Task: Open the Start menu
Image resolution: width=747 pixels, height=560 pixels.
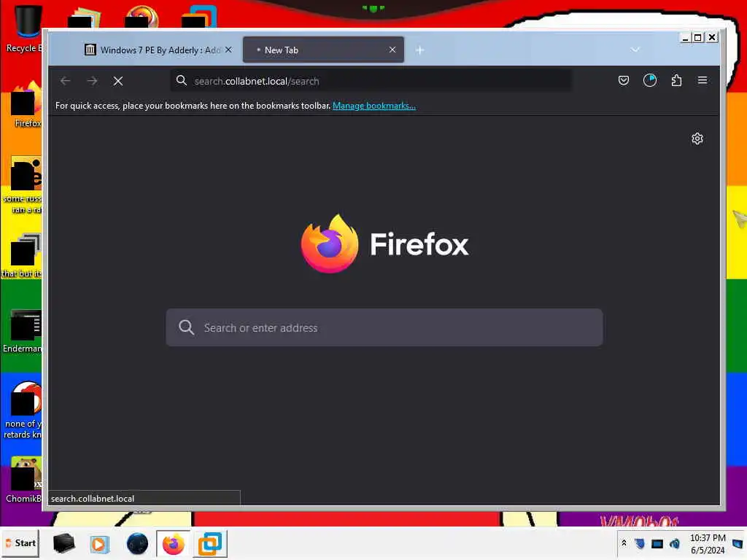Action: tap(20, 543)
